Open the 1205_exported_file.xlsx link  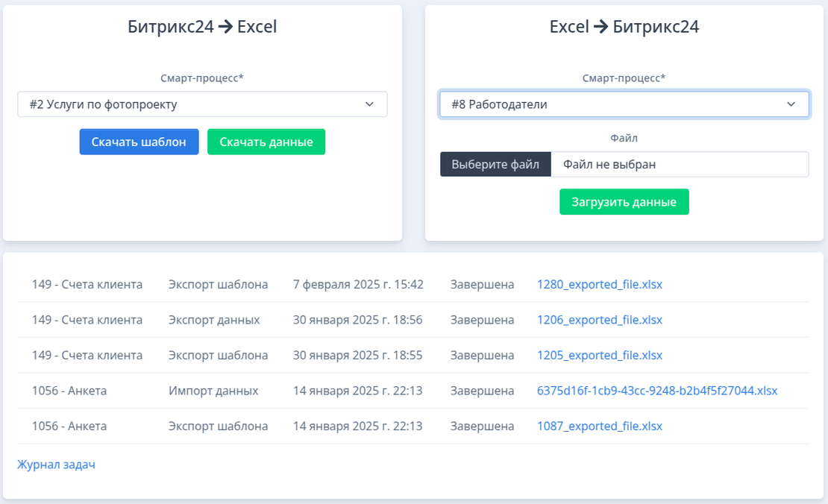click(599, 356)
